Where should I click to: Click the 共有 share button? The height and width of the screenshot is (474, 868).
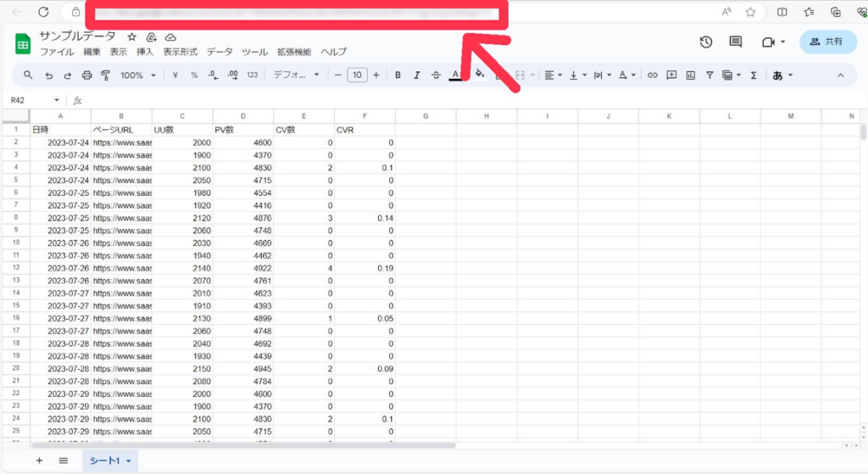coord(827,42)
